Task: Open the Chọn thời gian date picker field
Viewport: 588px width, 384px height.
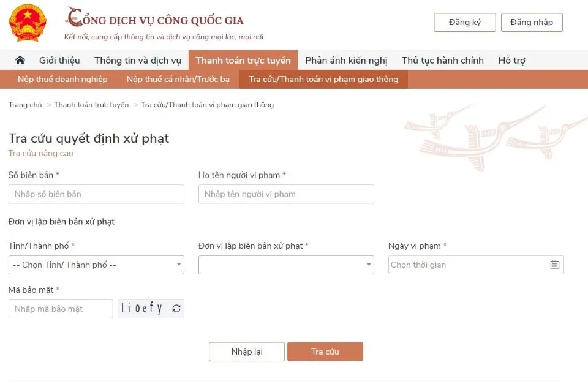Action: click(466, 265)
